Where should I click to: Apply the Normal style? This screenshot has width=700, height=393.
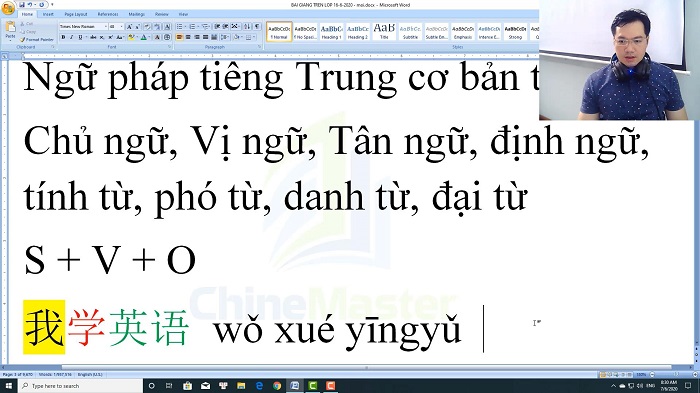pyautogui.click(x=279, y=32)
